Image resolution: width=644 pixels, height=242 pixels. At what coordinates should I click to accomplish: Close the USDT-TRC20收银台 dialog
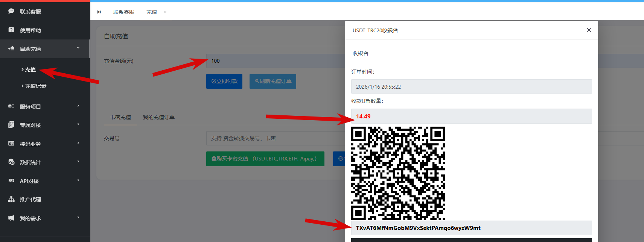tap(589, 30)
